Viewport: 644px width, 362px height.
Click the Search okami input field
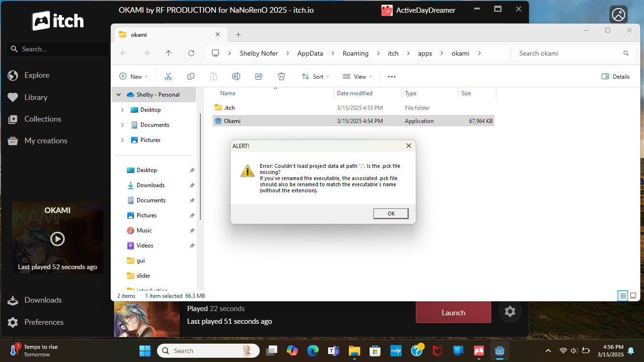[x=573, y=53]
